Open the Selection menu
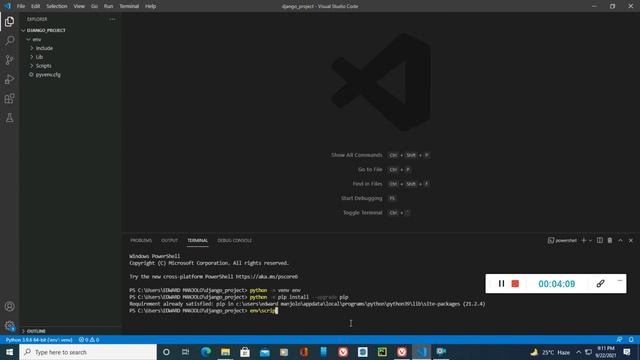Image resolution: width=640 pixels, height=360 pixels. pos(57,6)
